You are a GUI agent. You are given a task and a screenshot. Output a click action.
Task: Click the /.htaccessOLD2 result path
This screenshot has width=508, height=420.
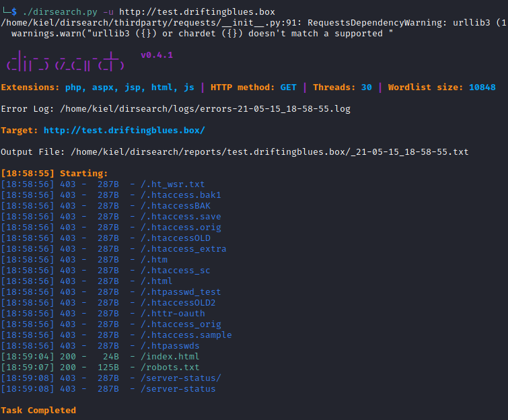pos(178,303)
